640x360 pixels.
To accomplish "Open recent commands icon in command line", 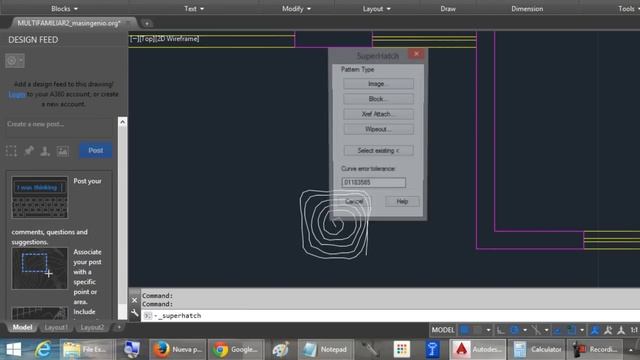I will tap(147, 316).
